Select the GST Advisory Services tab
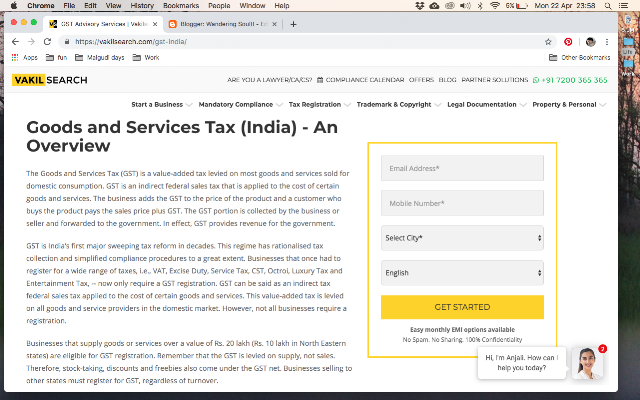The image size is (640, 400). click(x=103, y=24)
